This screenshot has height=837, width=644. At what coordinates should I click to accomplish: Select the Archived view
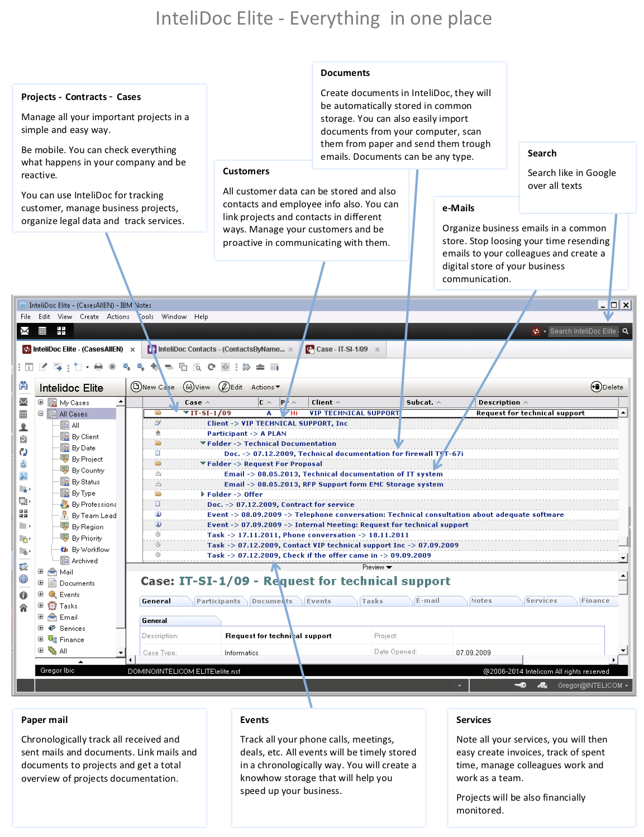coord(84,560)
